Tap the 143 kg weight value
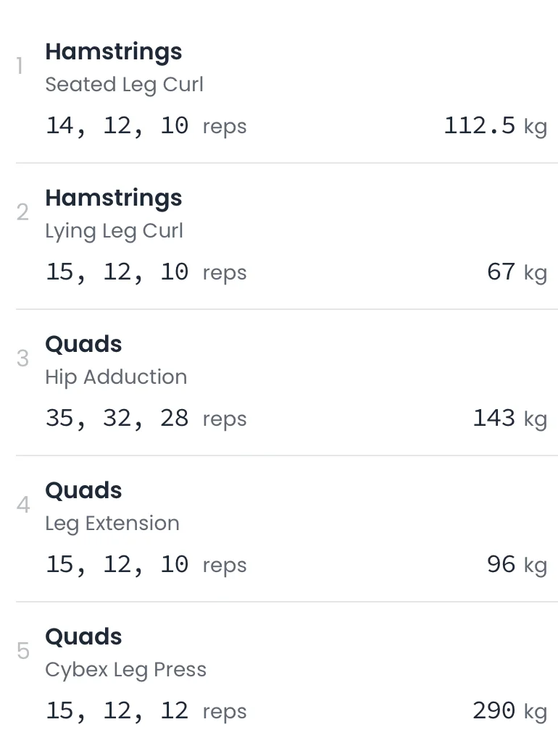558x756 pixels. 509,419
